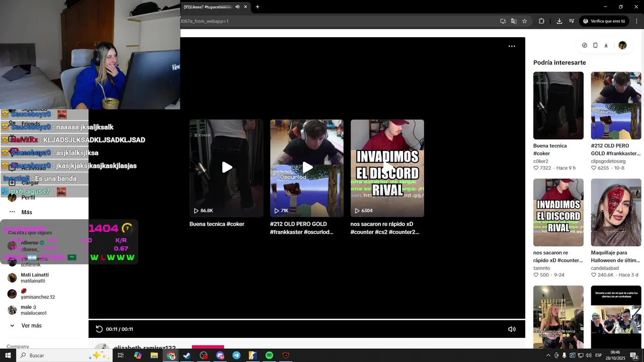The height and width of the screenshot is (362, 644).
Task: Install the web app from address bar icon
Action: point(503,21)
